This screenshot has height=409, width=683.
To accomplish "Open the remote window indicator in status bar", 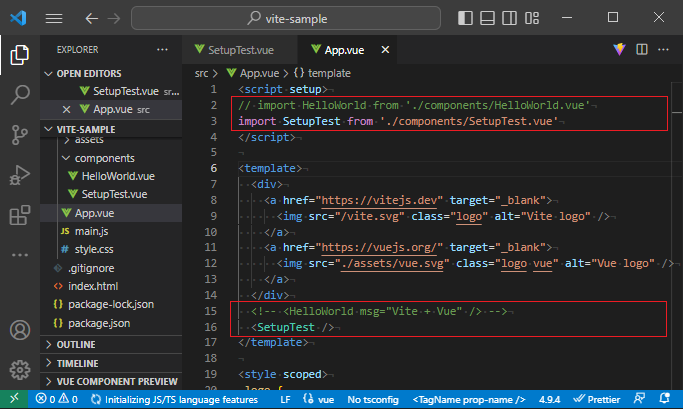I will [14, 399].
